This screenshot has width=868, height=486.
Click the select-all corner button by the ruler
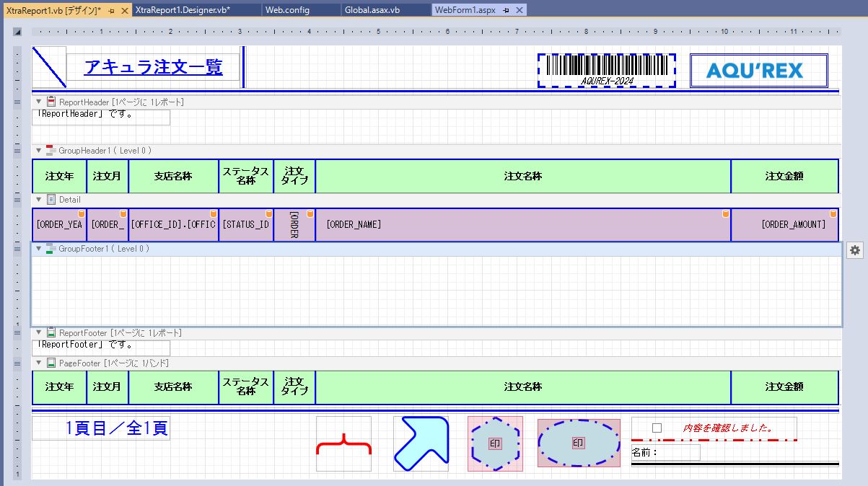pos(17,32)
